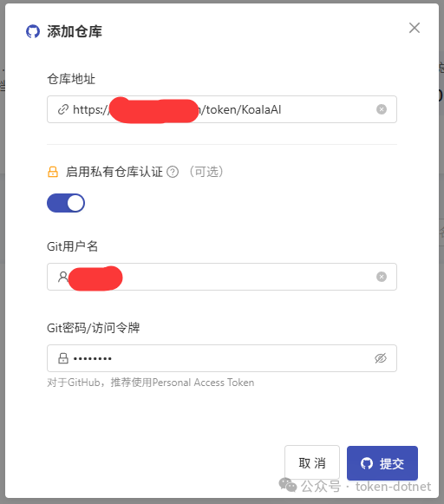The width and height of the screenshot is (444, 504).
Task: Focus the 仓库地址 URL input field
Action: tap(222, 109)
